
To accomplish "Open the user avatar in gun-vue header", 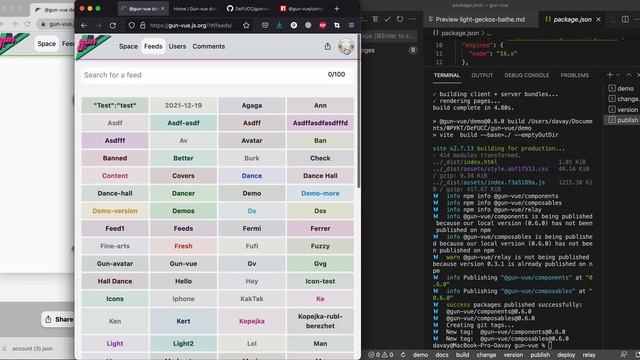I will pos(346,47).
